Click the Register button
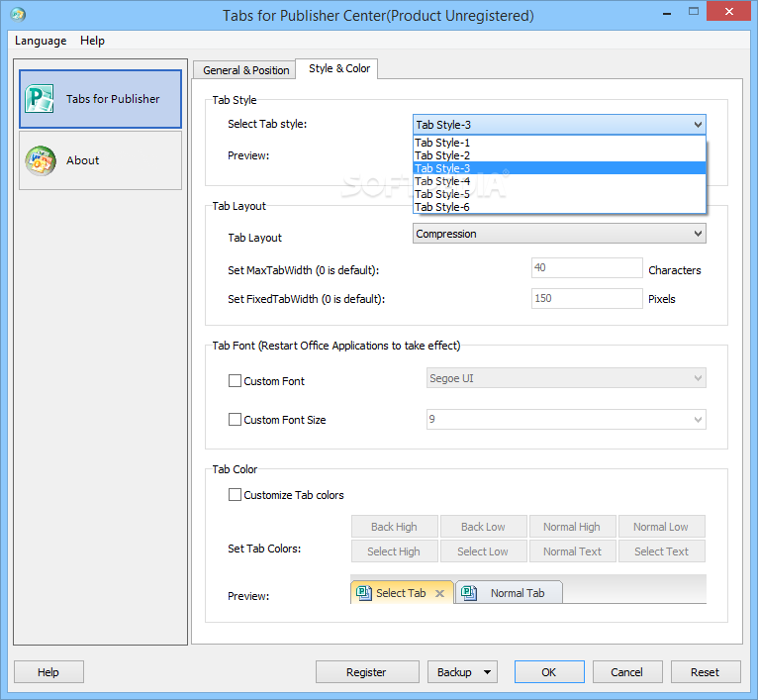The image size is (758, 700). [367, 672]
